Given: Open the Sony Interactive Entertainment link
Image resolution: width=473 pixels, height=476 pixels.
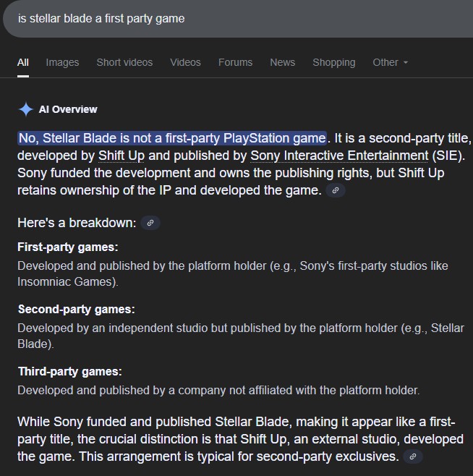Looking at the screenshot, I should pos(339,156).
